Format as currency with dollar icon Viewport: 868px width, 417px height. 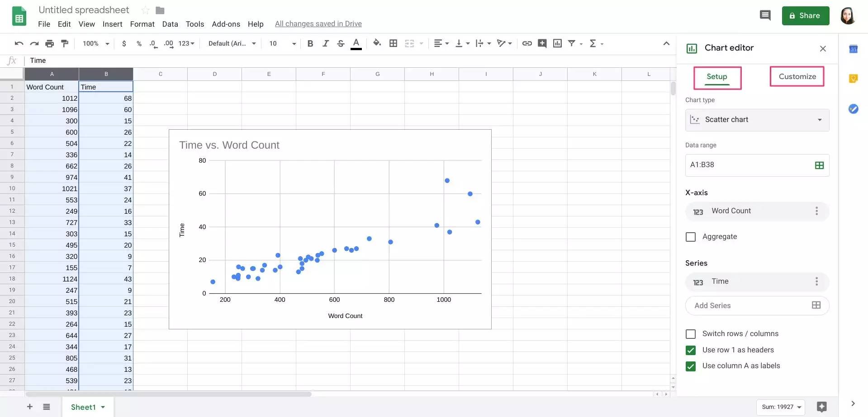point(124,43)
